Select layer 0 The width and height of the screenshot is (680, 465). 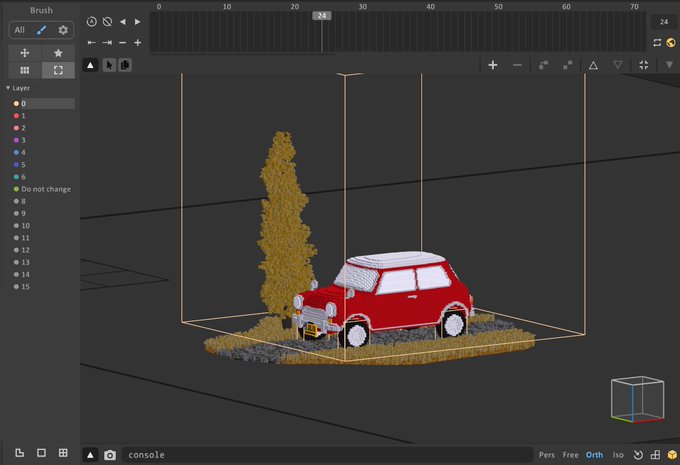click(42, 104)
